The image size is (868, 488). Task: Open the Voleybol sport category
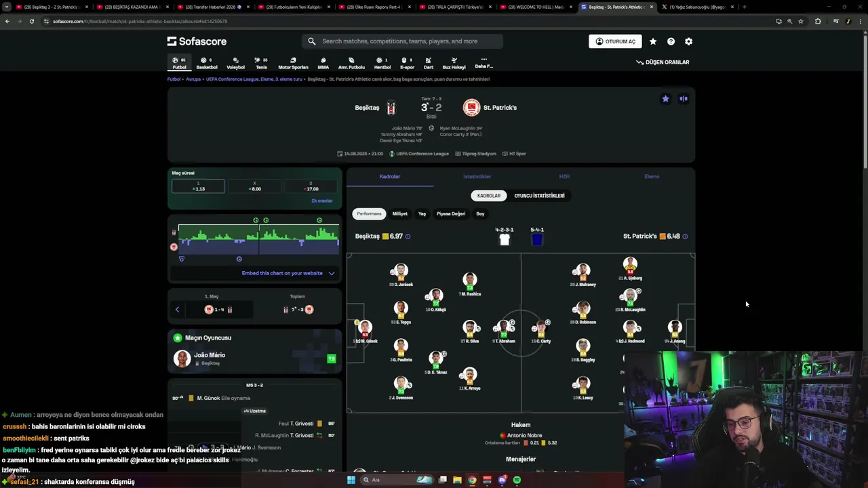235,63
